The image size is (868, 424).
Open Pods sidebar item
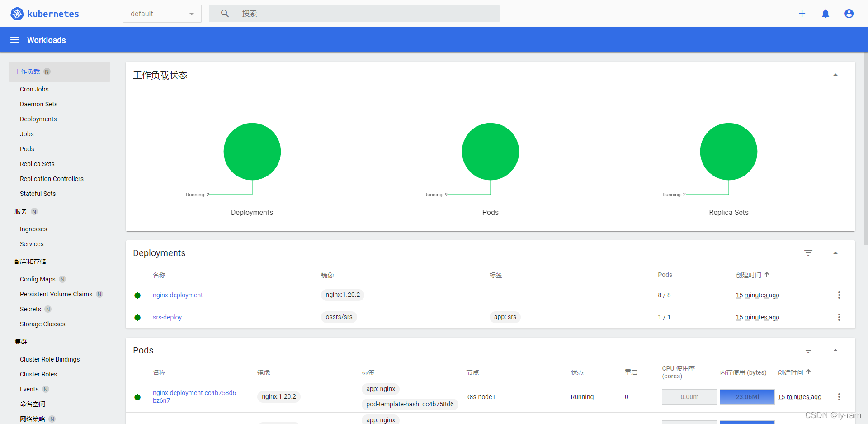coord(27,149)
